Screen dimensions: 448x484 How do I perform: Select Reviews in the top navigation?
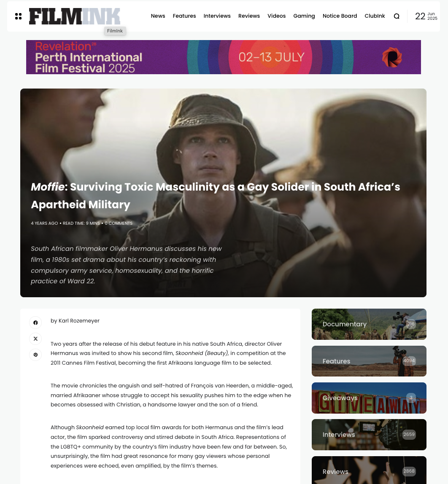click(249, 16)
